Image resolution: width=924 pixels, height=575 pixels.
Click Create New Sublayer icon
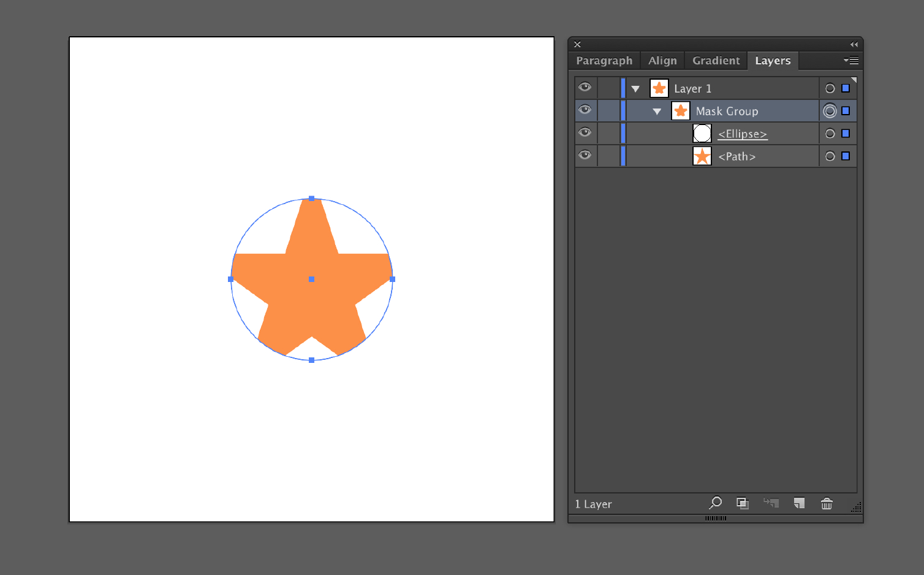(x=771, y=503)
